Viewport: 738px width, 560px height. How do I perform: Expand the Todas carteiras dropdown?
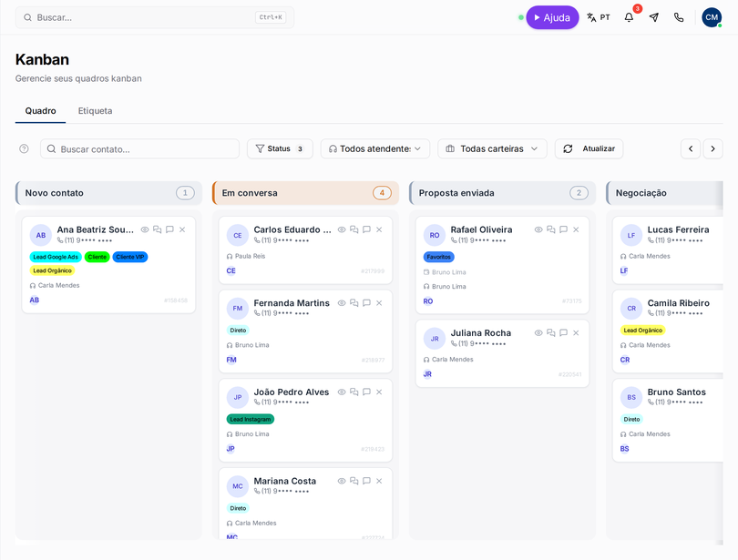tap(492, 148)
